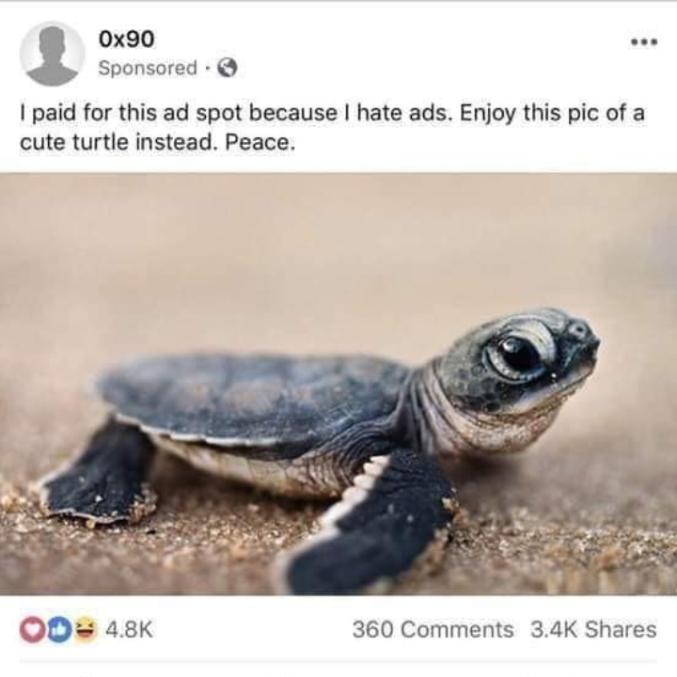Image resolution: width=677 pixels, height=677 pixels.
Task: Open the baby turtle photo
Action: pos(338,385)
